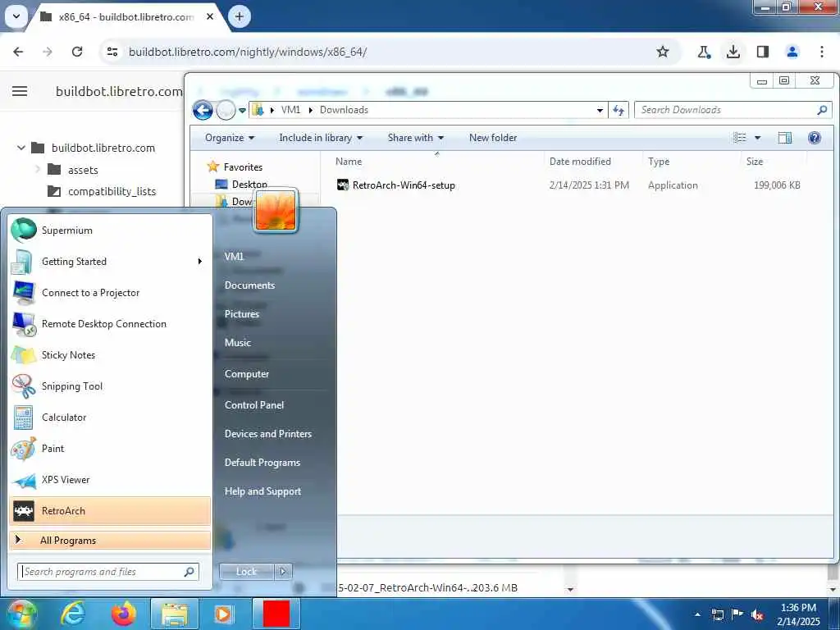The height and width of the screenshot is (630, 840).
Task: Click the muted volume tray icon
Action: click(757, 615)
